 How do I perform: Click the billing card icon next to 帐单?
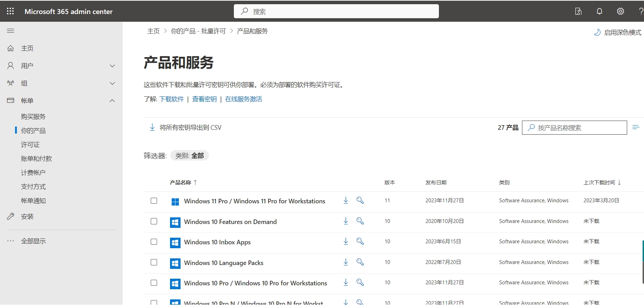tap(11, 101)
